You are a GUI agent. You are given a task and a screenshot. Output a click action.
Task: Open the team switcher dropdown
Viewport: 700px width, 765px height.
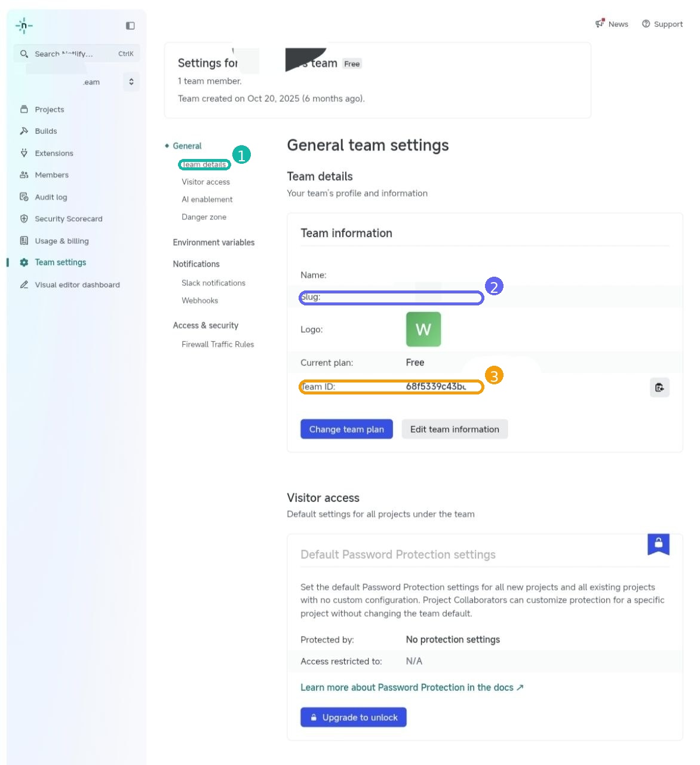(x=131, y=81)
